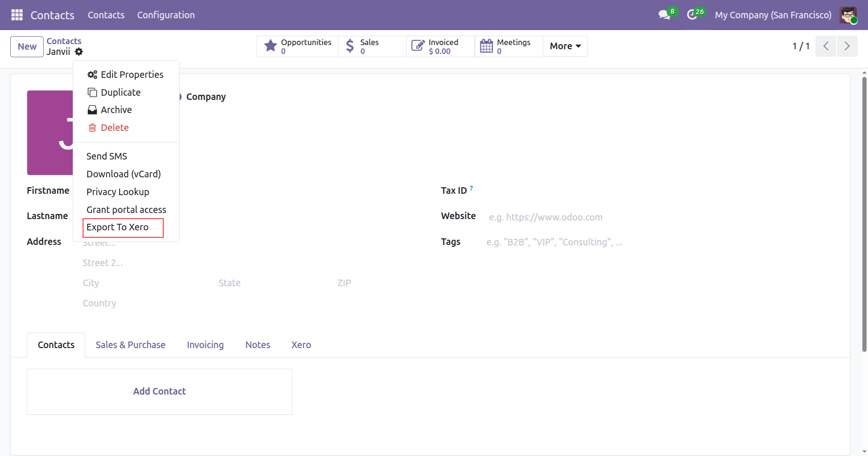Open the conversations chat bubble icon
This screenshot has width=868, height=456.
pyautogui.click(x=664, y=15)
